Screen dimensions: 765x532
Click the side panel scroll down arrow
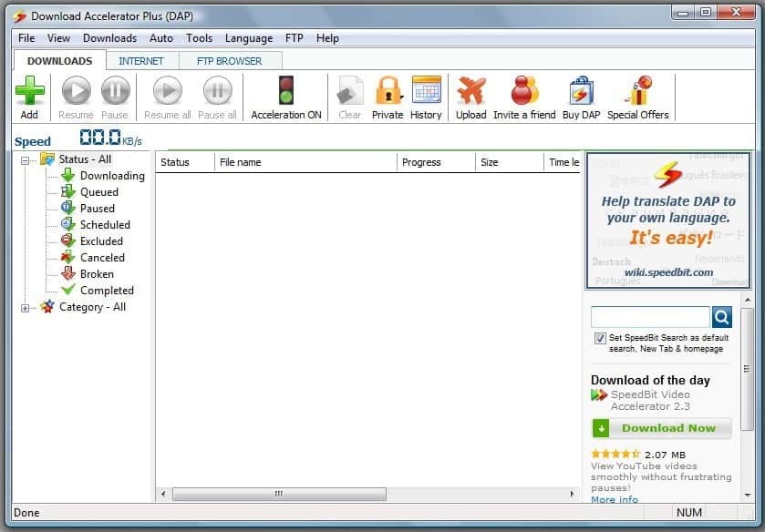tap(748, 495)
